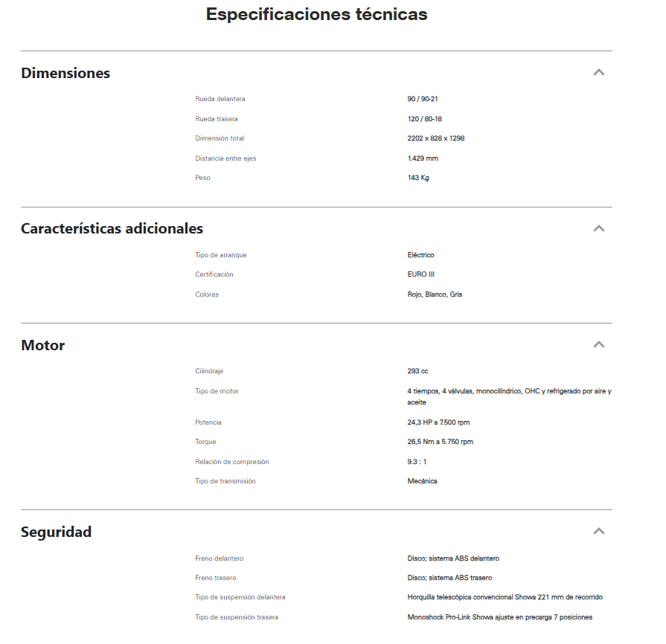Click the Relación de compresión label
This screenshot has width=666, height=644.
tap(232, 462)
